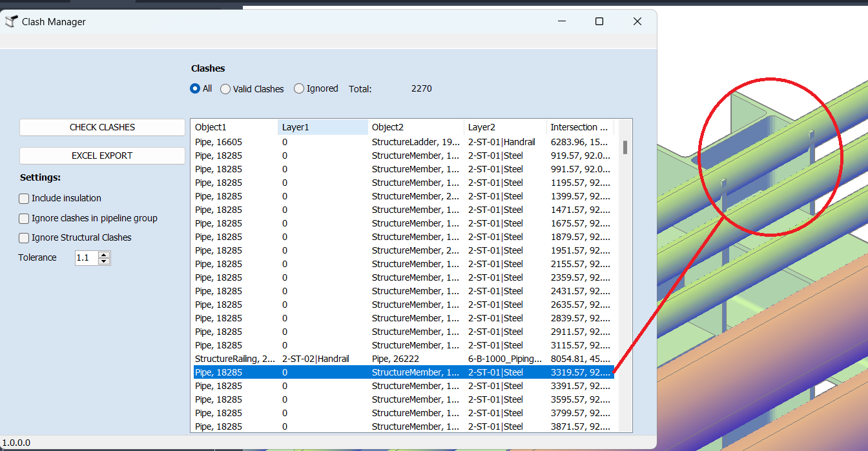Enable the Include insulation checkbox
This screenshot has height=451, width=868.
(x=25, y=199)
